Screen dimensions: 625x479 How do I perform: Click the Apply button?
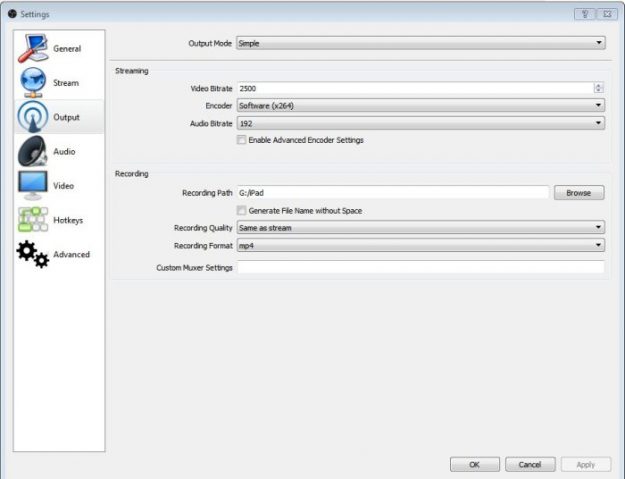click(x=586, y=464)
